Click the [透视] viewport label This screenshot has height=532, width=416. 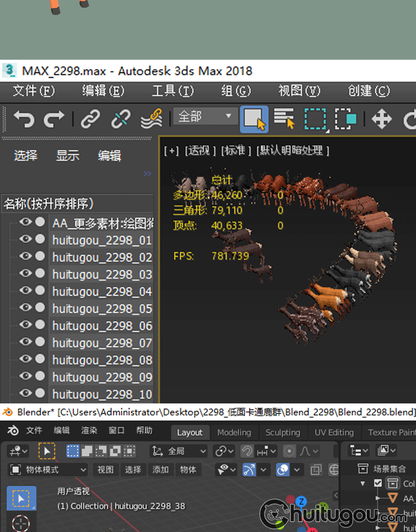click(x=200, y=150)
